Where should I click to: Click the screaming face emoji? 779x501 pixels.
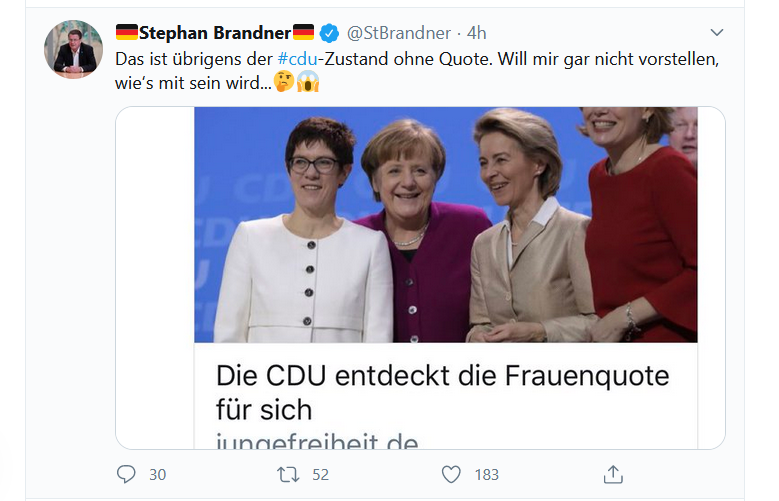click(308, 83)
